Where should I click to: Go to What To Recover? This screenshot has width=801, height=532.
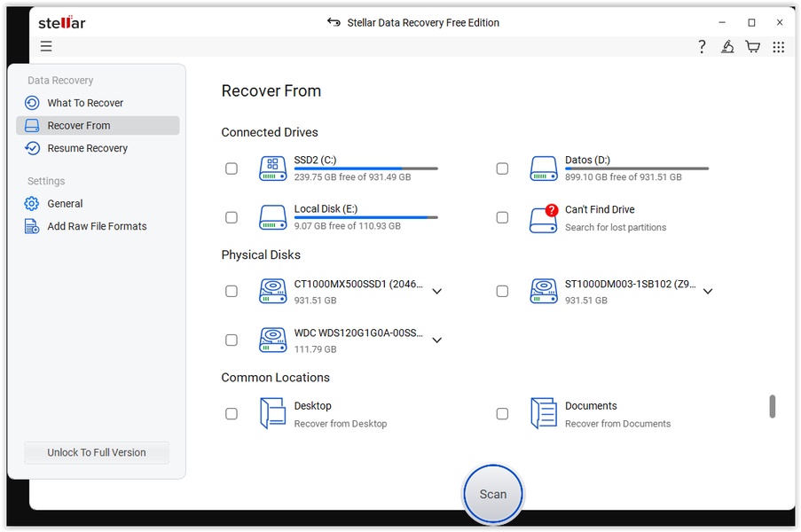tap(85, 103)
